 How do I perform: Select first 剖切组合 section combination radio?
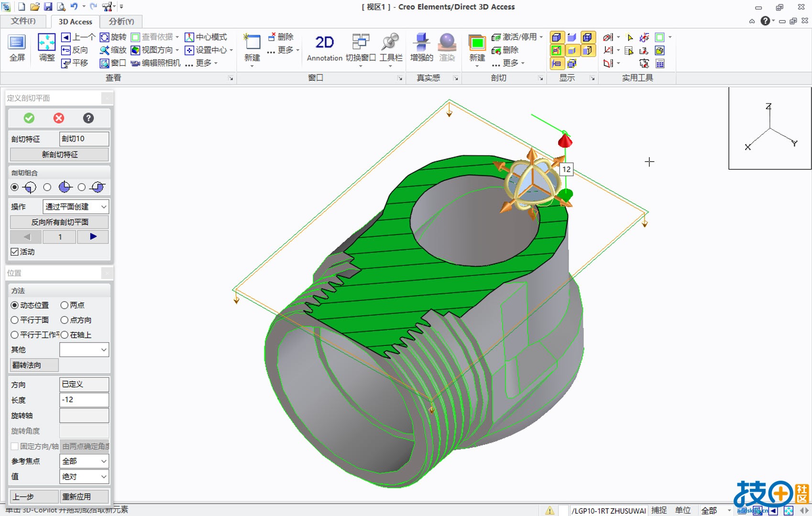(15, 187)
